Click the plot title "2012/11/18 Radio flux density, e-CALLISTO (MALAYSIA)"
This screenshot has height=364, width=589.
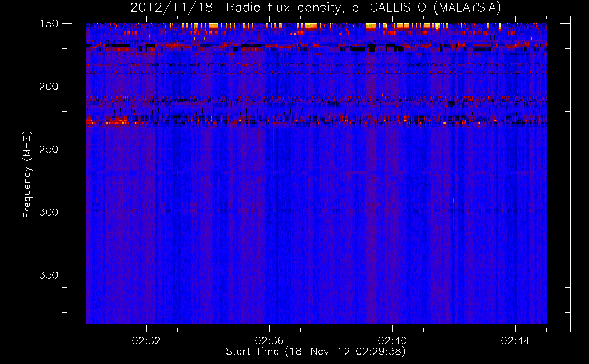tap(316, 7)
